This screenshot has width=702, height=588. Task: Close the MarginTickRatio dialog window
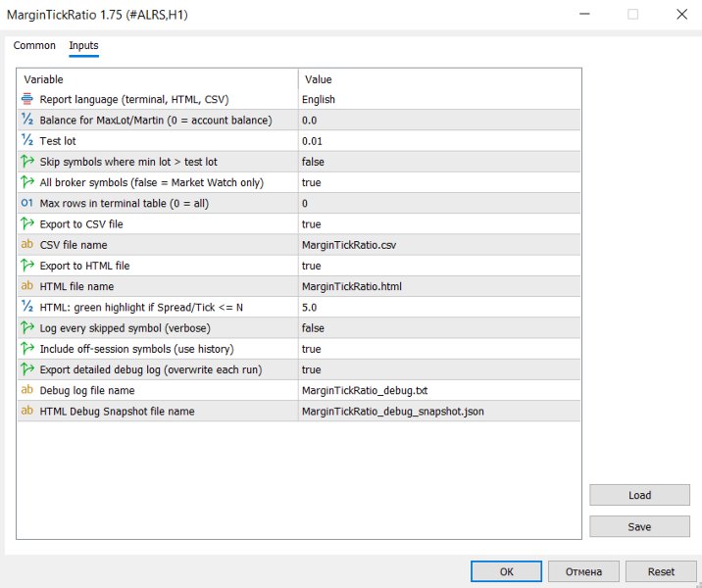click(x=681, y=15)
